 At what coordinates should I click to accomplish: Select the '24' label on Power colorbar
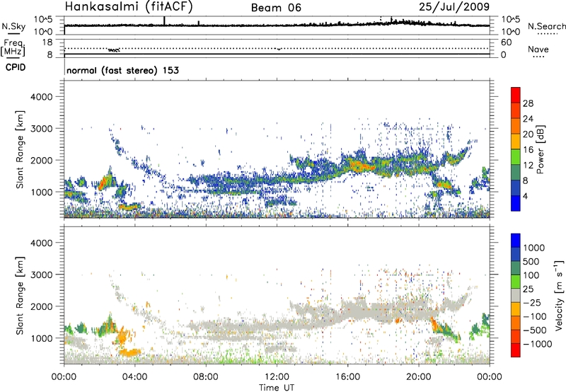pos(528,119)
